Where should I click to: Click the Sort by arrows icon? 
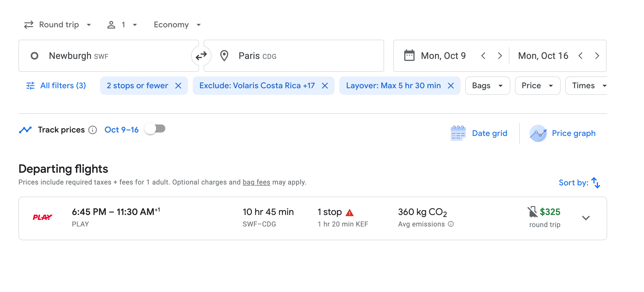tap(596, 183)
